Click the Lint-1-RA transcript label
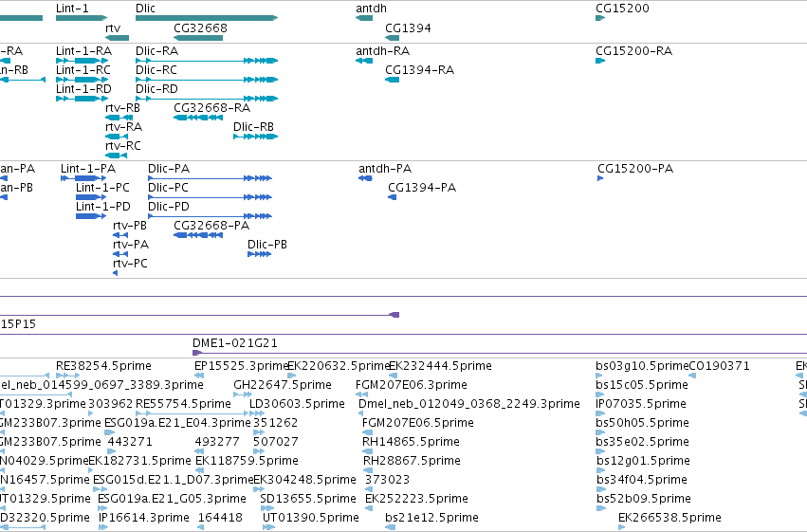Image resolution: width=807 pixels, height=532 pixels. tap(83, 51)
